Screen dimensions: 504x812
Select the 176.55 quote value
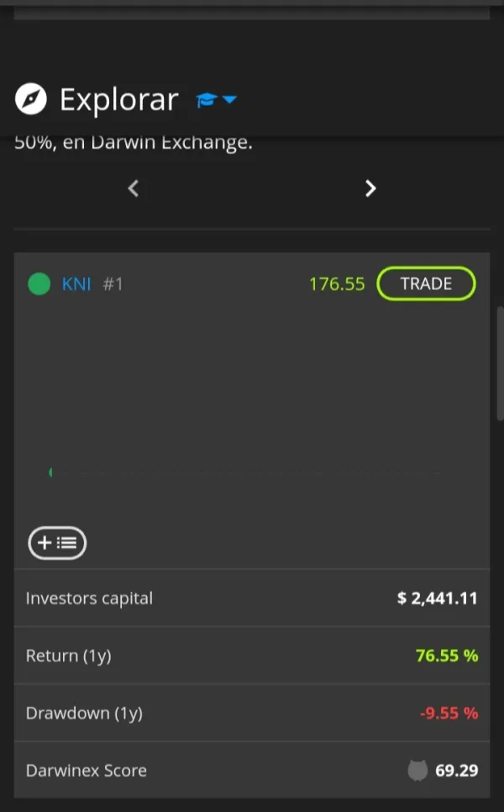[x=337, y=284]
